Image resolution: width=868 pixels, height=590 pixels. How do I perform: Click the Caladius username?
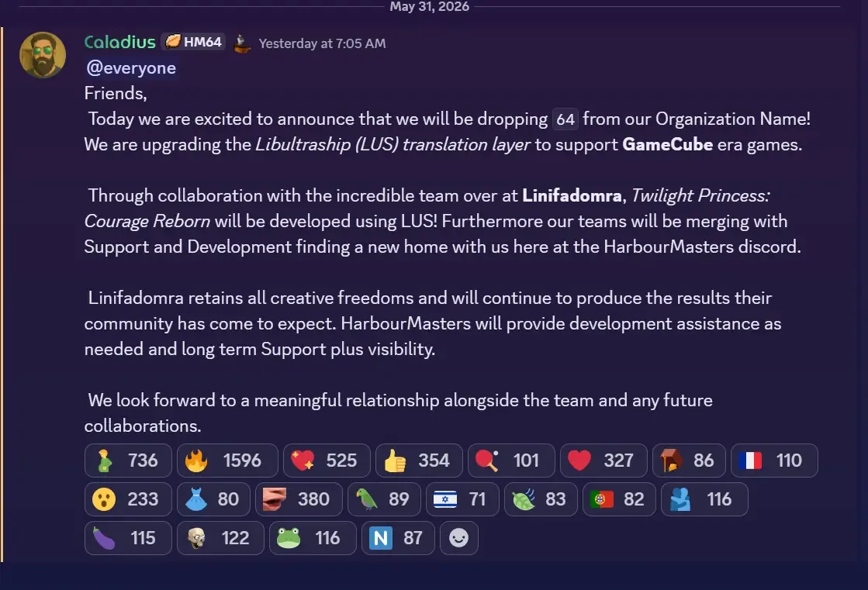(119, 42)
